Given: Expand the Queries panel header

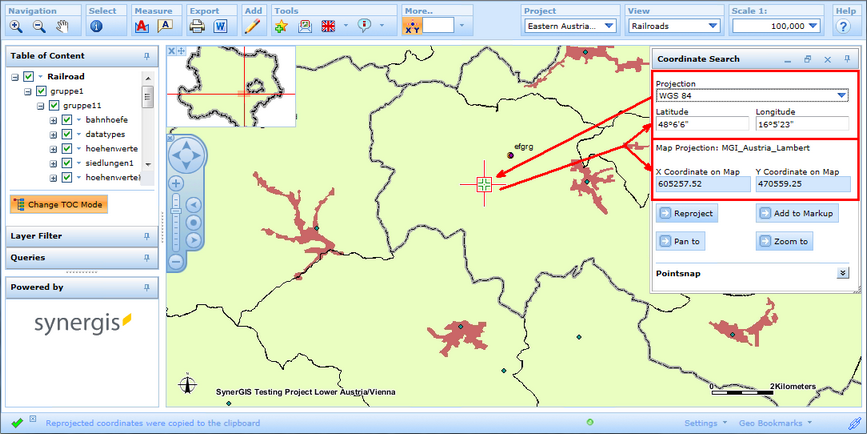Looking at the screenshot, I should pyautogui.click(x=82, y=258).
